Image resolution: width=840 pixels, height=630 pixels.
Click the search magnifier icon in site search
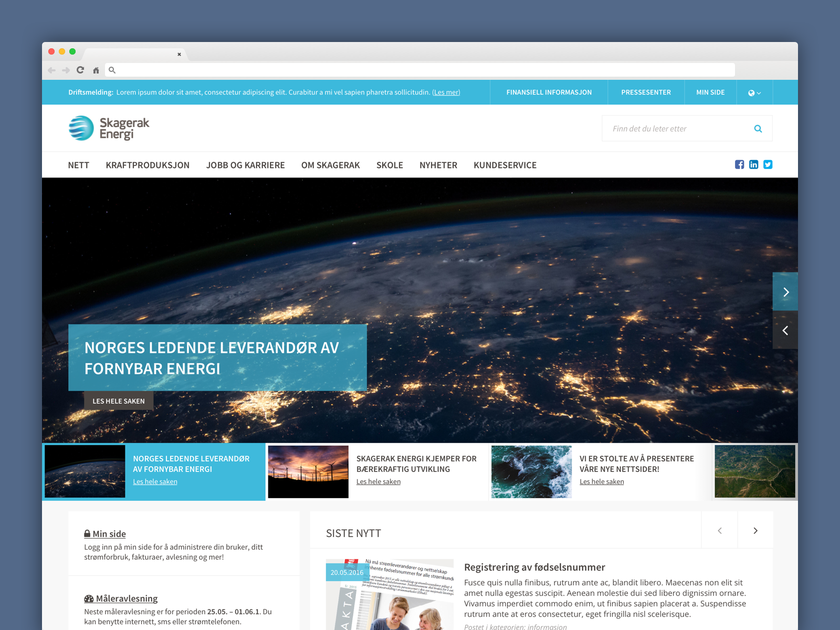click(758, 129)
